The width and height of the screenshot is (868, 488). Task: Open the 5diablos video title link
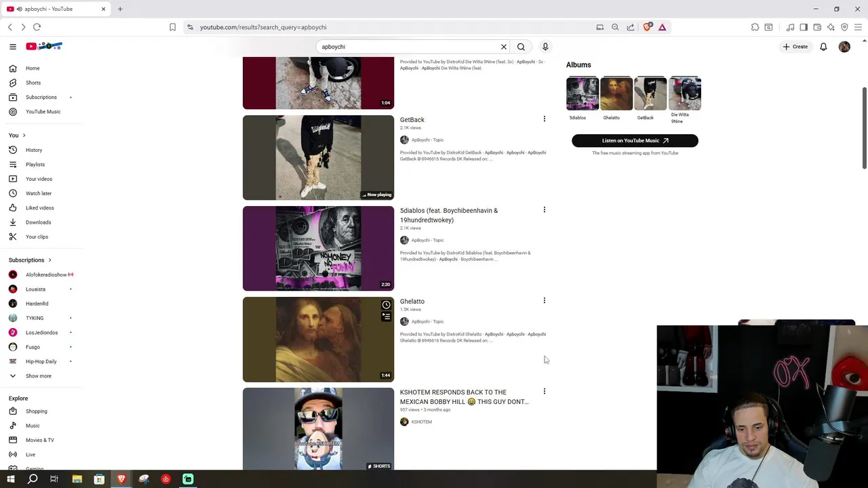click(448, 216)
